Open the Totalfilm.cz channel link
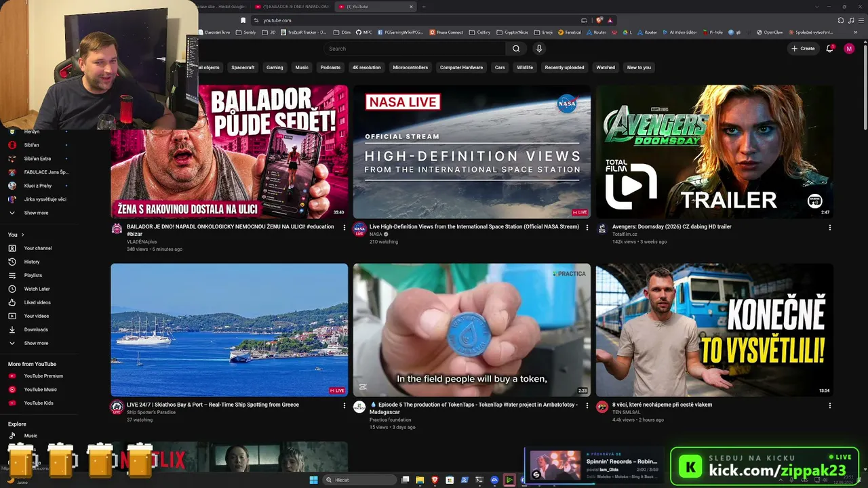This screenshot has width=868, height=488. coord(625,234)
